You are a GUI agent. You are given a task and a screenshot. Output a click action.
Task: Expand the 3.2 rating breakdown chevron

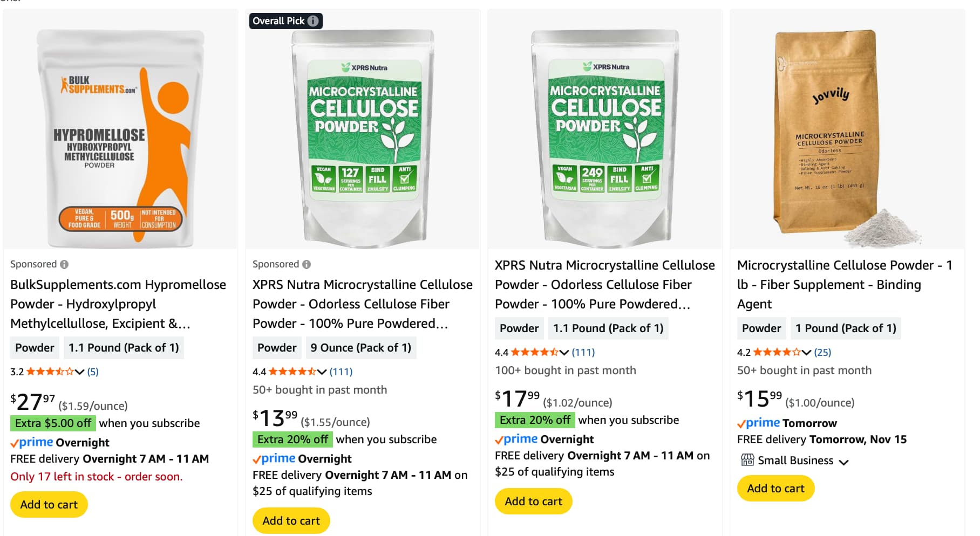tap(80, 372)
